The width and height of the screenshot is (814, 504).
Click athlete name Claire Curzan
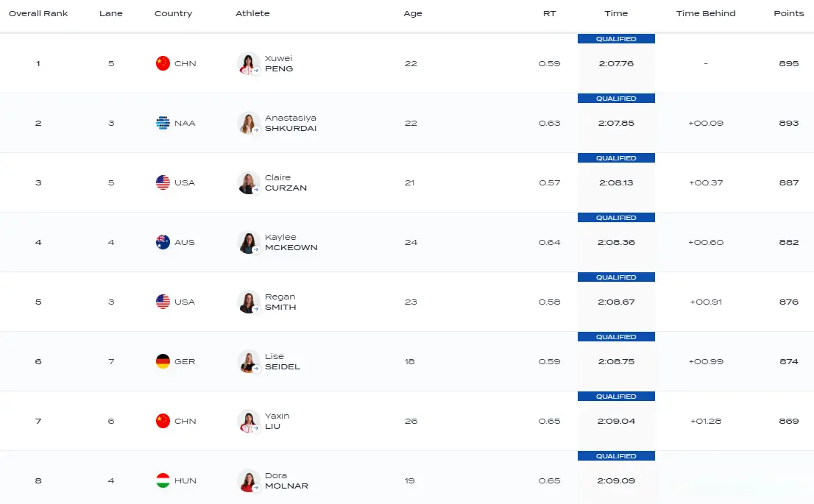(x=286, y=182)
